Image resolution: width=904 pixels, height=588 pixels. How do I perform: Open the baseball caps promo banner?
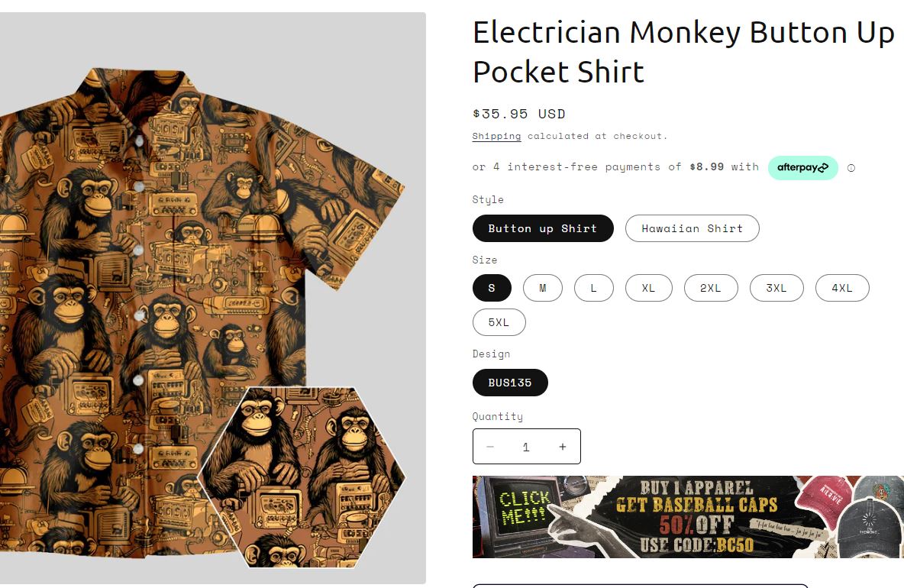click(x=688, y=516)
